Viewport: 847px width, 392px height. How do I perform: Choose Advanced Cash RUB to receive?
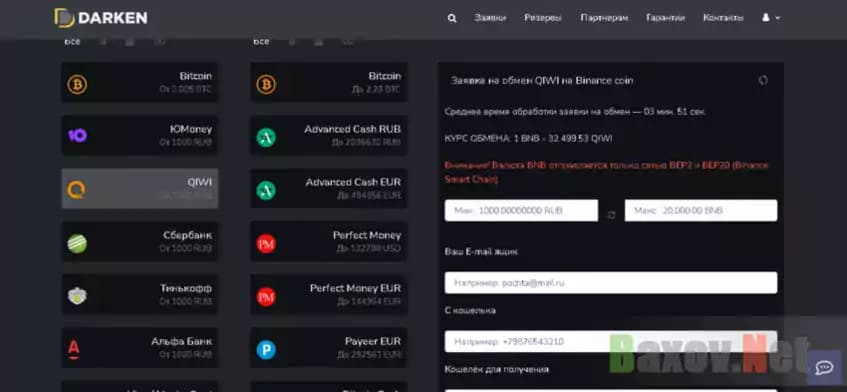[329, 136]
